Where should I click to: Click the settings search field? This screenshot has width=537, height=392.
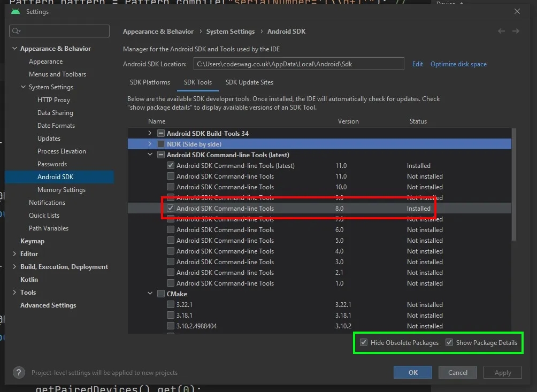[59, 31]
